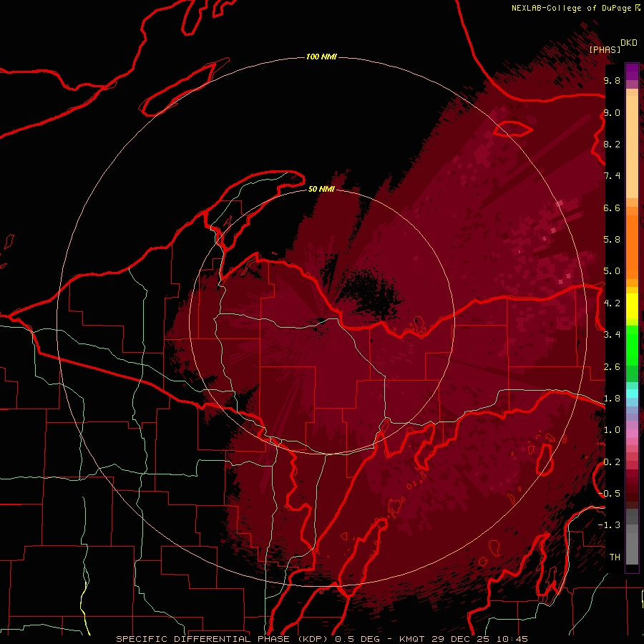
Task: Click the 10:45 time stamp
Action: pos(512,639)
